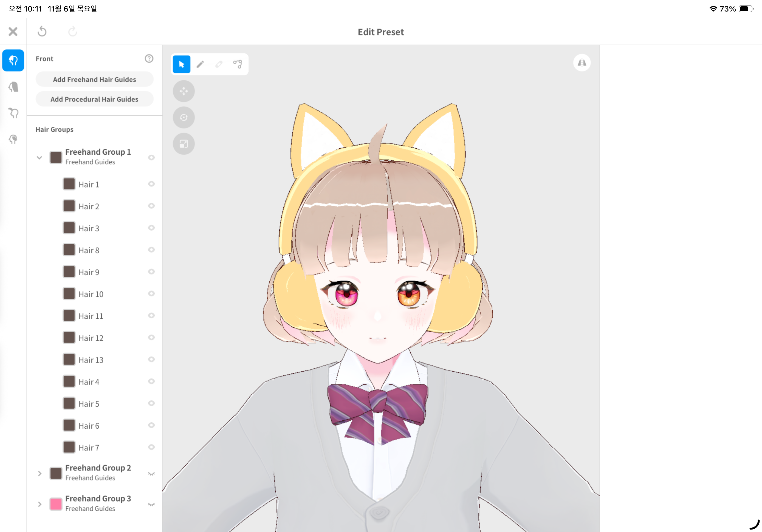Select the Hair 10 item
This screenshot has height=532, width=762.
pyautogui.click(x=91, y=294)
